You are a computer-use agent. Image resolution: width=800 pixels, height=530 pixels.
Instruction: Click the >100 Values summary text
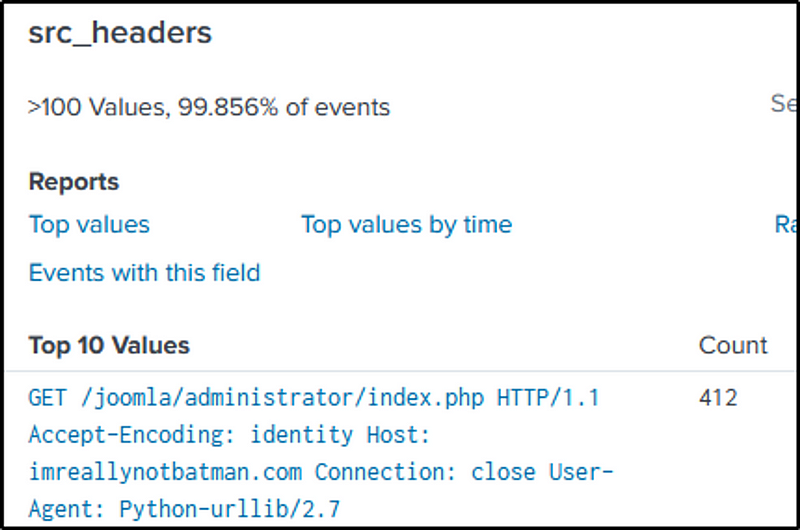pos(97,107)
